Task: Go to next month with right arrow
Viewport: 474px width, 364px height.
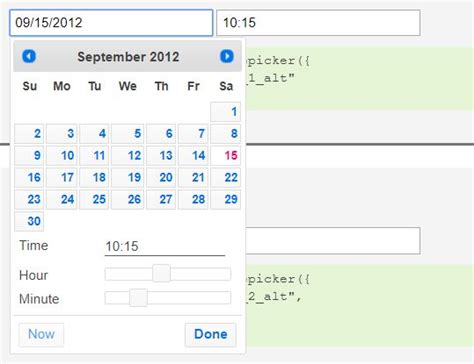Action: [x=227, y=56]
